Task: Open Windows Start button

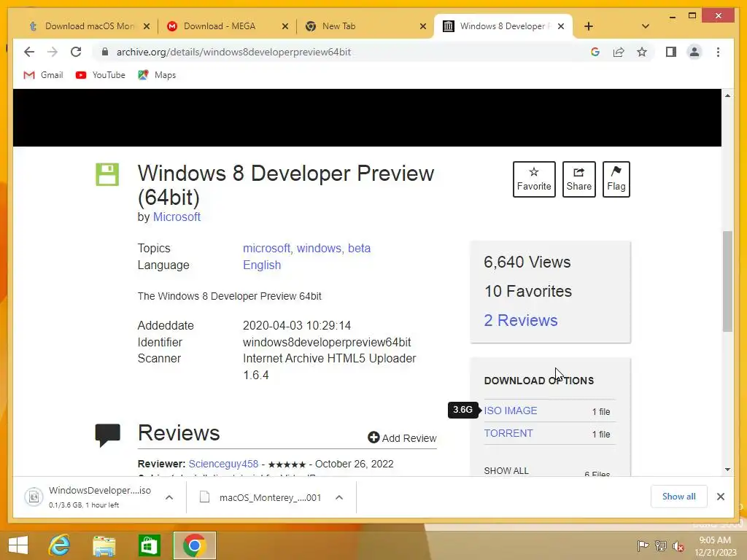Action: click(x=18, y=545)
